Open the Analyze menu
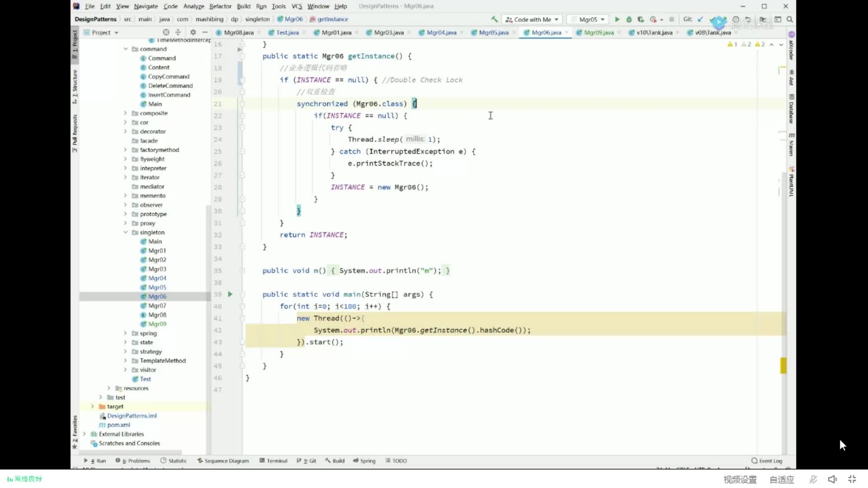Image resolution: width=868 pixels, height=488 pixels. (193, 6)
